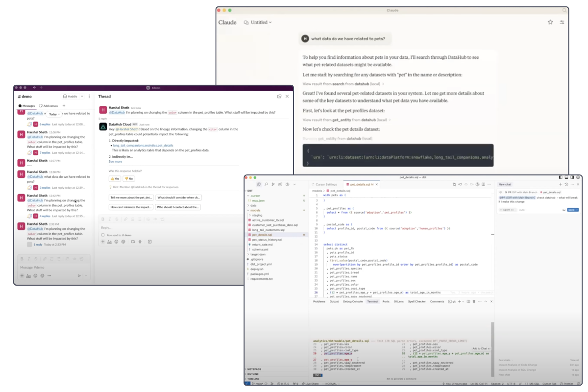Switch to the Problems panel tab

[319, 301]
